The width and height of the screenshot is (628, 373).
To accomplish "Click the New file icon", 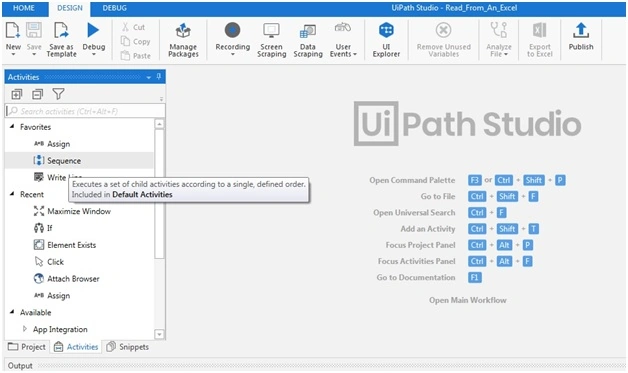I will [x=13, y=30].
